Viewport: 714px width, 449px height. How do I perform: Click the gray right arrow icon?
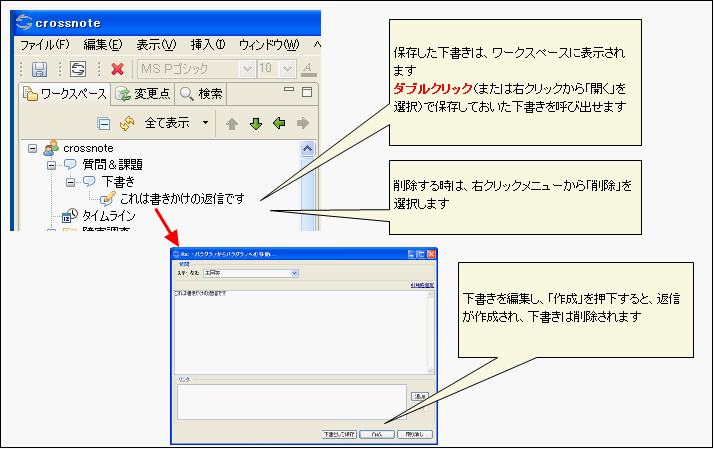coord(303,123)
